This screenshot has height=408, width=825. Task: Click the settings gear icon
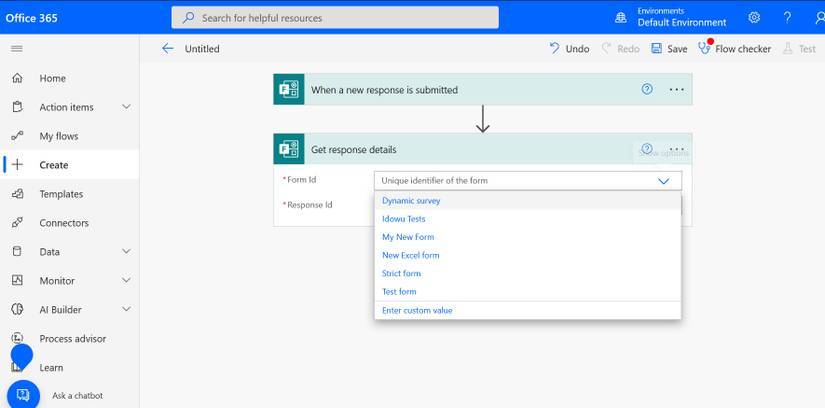[754, 17]
